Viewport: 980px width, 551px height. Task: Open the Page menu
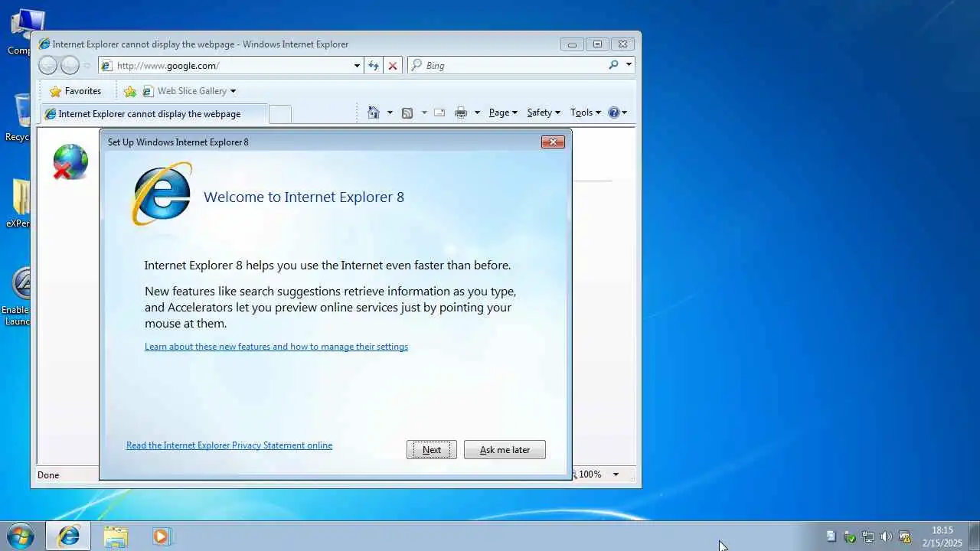tap(503, 112)
